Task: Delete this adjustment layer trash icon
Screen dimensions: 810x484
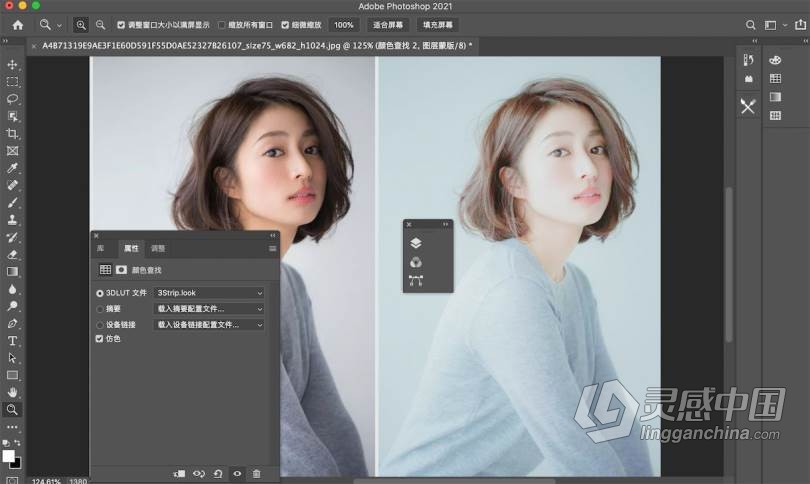Action: 256,474
